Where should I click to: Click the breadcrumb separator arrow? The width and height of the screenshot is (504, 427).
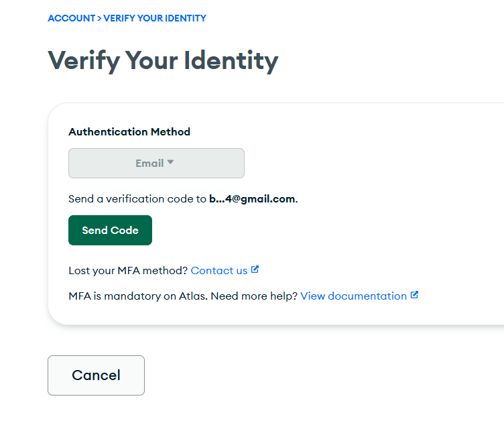point(99,18)
